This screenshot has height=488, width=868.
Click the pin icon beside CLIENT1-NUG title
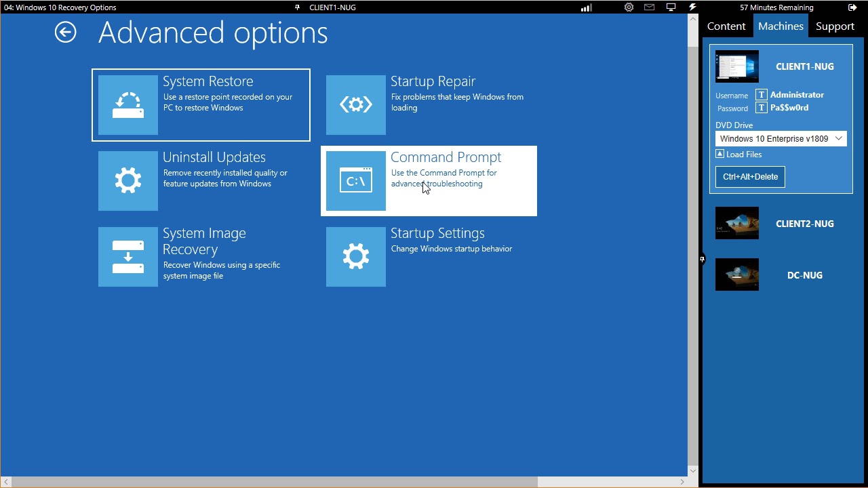tap(297, 7)
